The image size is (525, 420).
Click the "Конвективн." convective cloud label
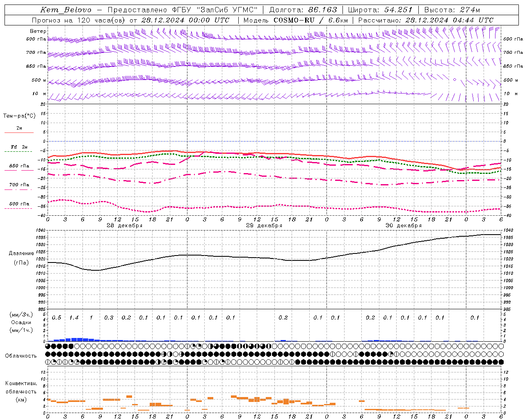(x=21, y=383)
